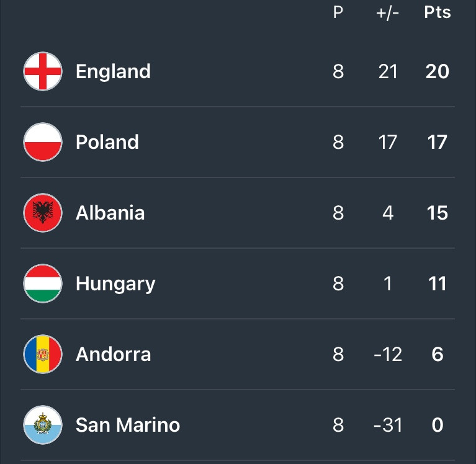Select Andorra's -12 goal difference
This screenshot has height=464, width=476.
pyautogui.click(x=388, y=354)
